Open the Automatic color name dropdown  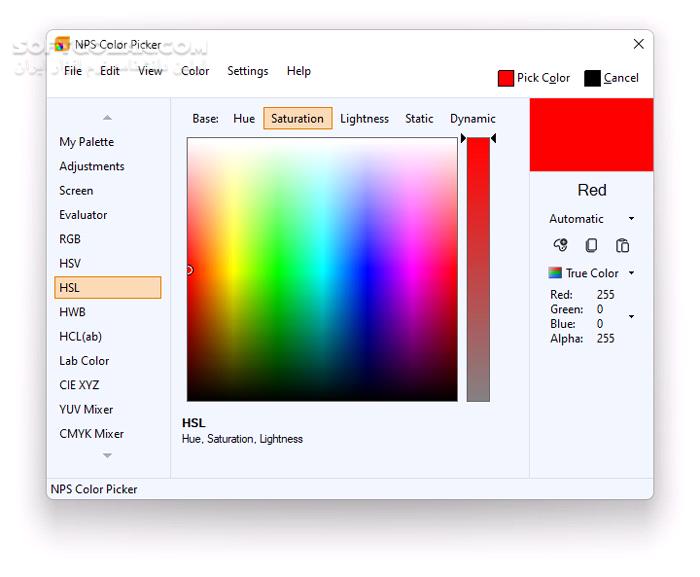(x=631, y=219)
